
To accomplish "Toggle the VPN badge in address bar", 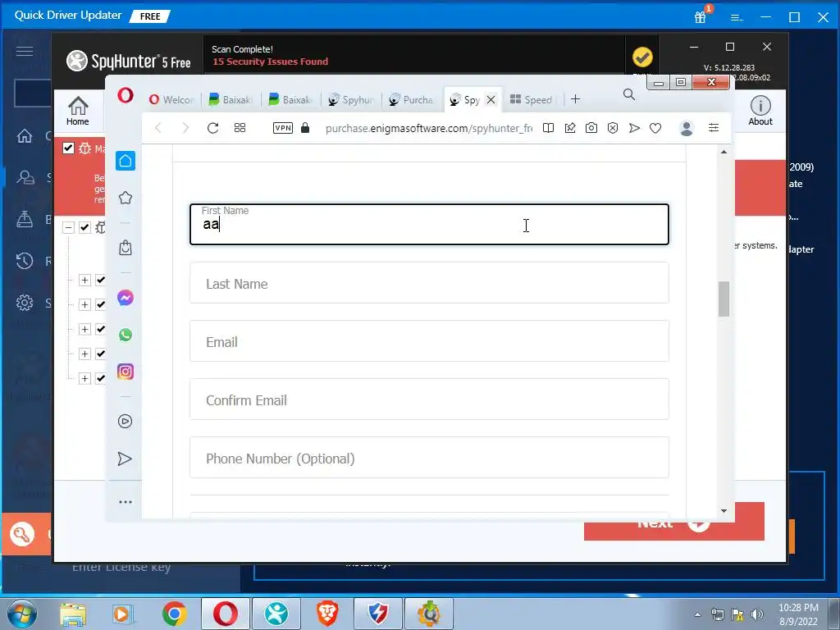I will [x=283, y=127].
